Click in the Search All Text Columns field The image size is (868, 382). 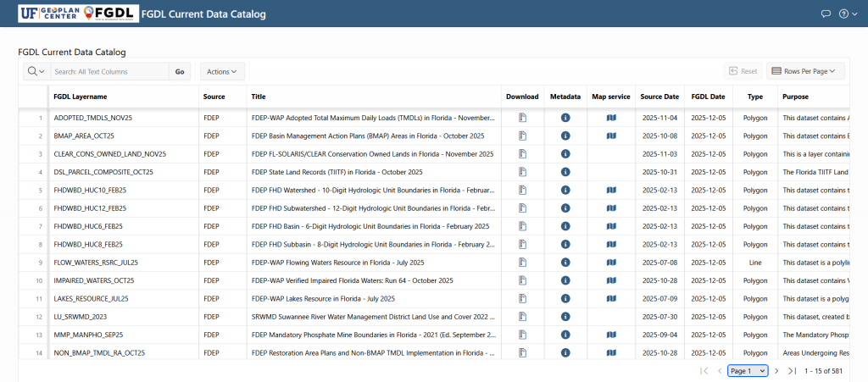(110, 72)
